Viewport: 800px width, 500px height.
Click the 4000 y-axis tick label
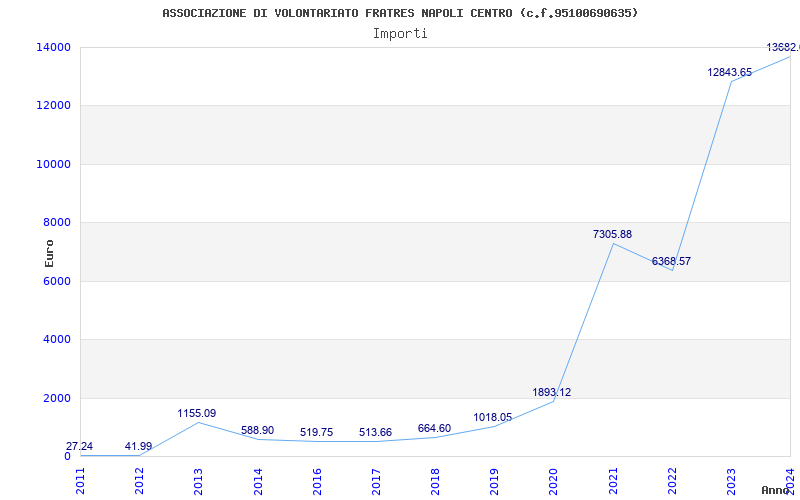point(56,339)
